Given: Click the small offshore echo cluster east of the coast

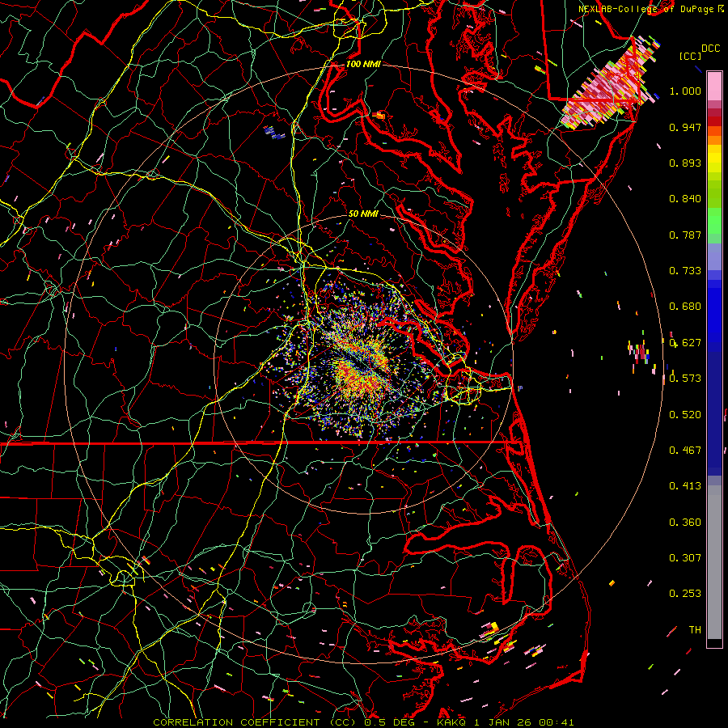Looking at the screenshot, I should pyautogui.click(x=641, y=353).
